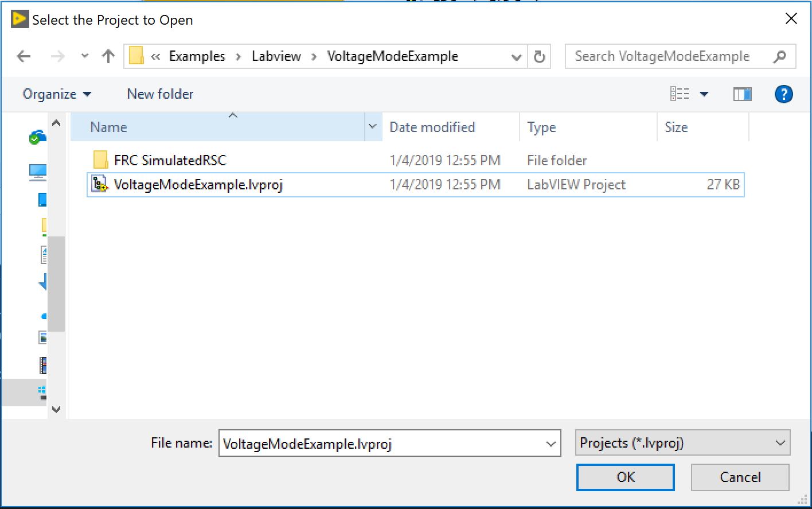Open the Name column filter dropdown

(373, 127)
